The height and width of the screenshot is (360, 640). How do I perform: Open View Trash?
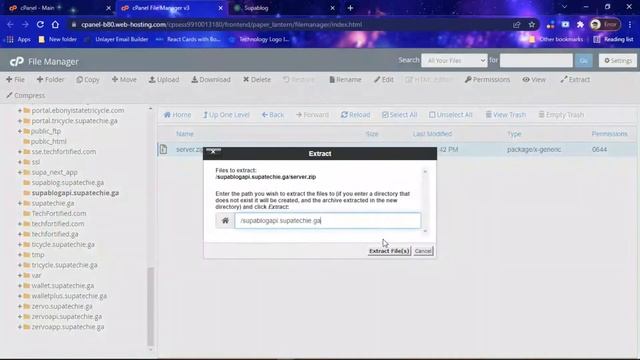[x=505, y=115]
